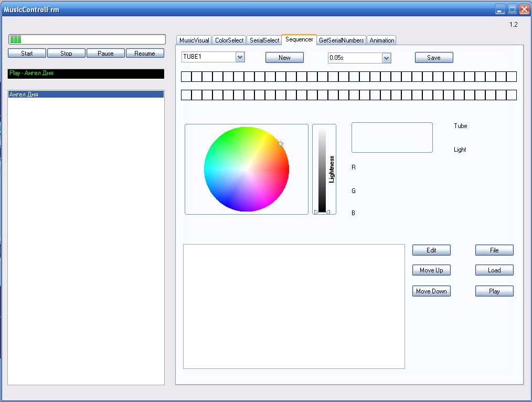Pick a color on the color wheel
532x402 pixels.
(247, 169)
